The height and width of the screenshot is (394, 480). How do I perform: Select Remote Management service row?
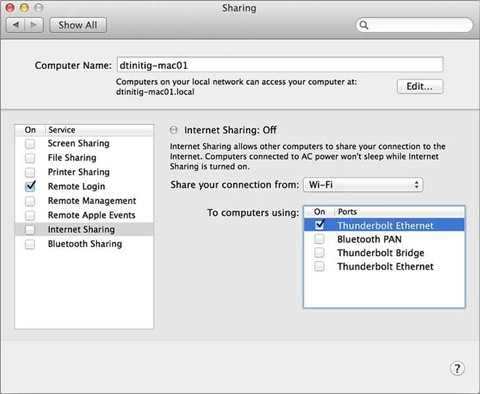[x=84, y=201]
